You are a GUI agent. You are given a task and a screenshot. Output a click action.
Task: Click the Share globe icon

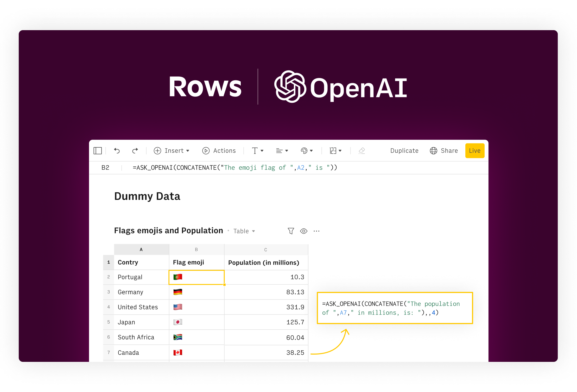point(433,151)
